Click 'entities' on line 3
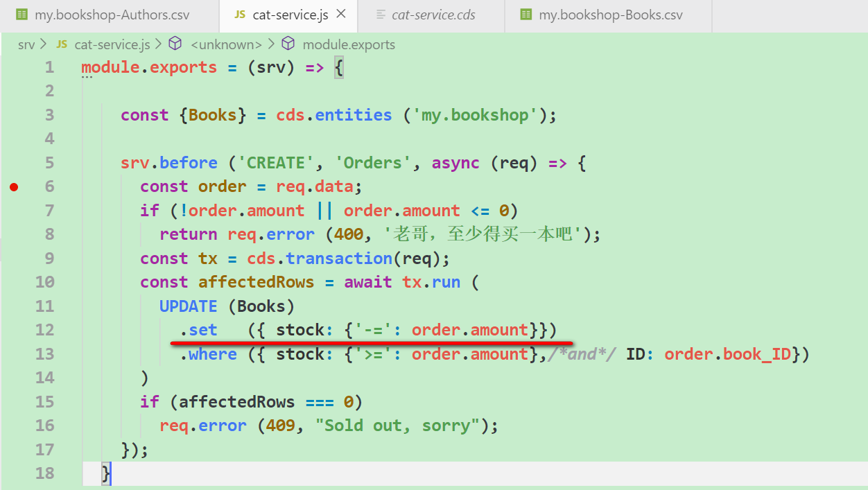The image size is (868, 490). [x=354, y=115]
